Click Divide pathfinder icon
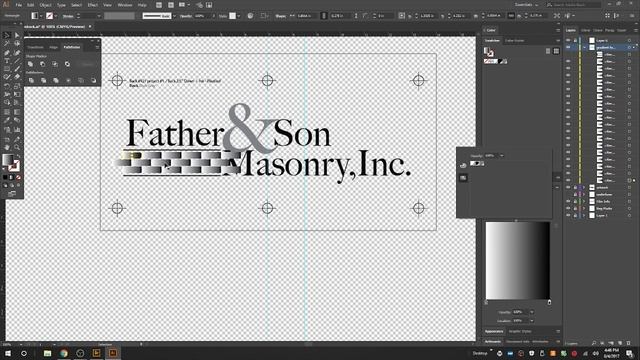The width and height of the screenshot is (640, 360). click(x=31, y=80)
